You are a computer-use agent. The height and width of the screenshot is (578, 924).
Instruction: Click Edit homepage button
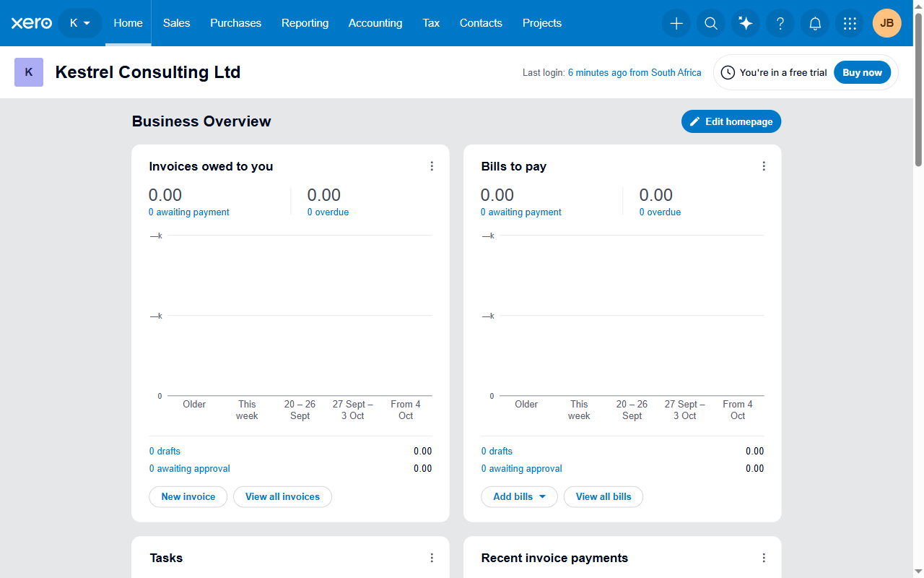(731, 121)
